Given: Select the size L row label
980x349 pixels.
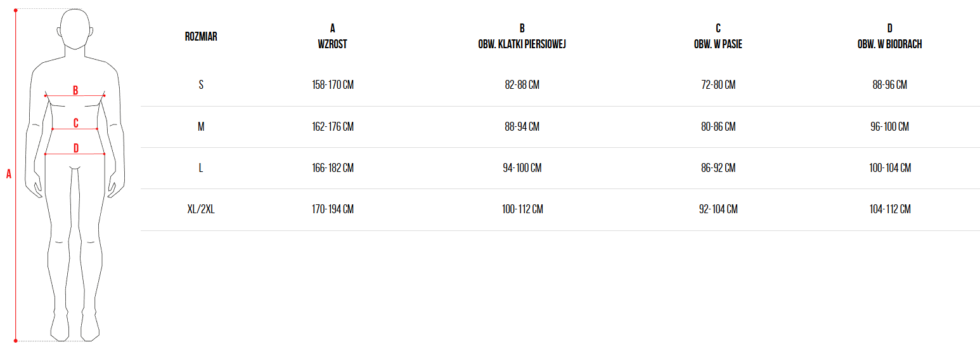Looking at the screenshot, I should click(x=201, y=168).
